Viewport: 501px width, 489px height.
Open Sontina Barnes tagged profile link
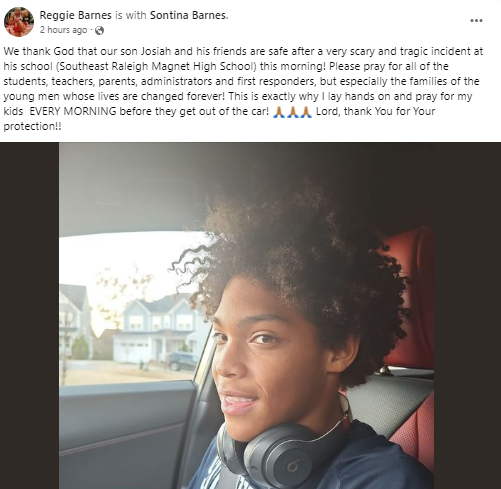pos(189,15)
